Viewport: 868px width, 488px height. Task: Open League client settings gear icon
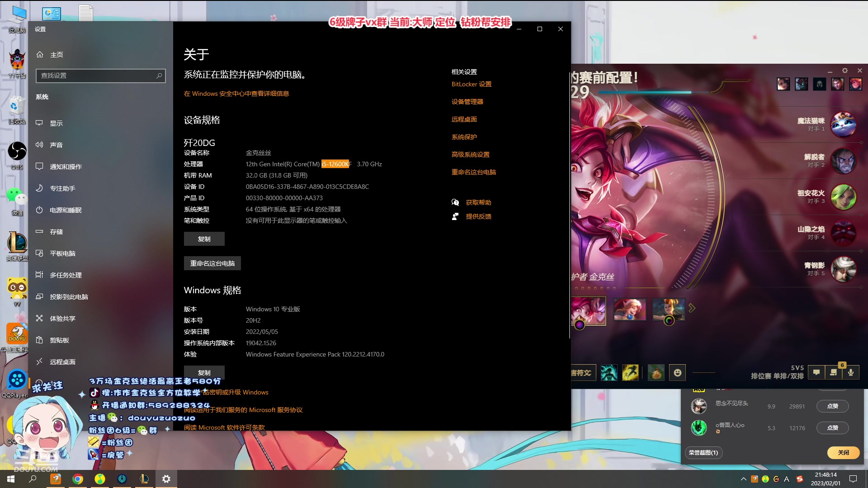pyautogui.click(x=844, y=71)
